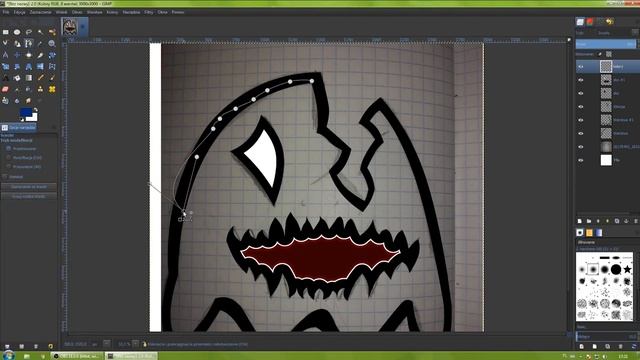Select the Move tool

17,55
